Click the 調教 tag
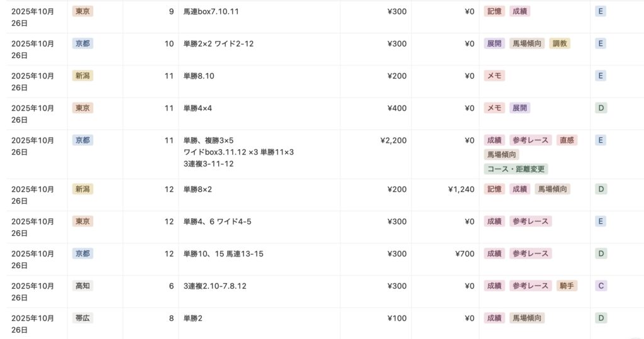This screenshot has height=339, width=644. (559, 43)
